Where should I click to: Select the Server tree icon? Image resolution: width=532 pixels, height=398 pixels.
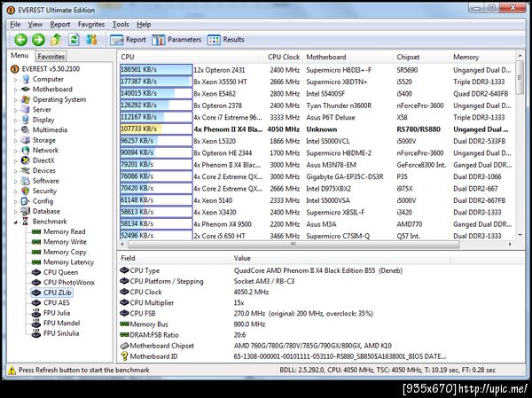tap(26, 110)
